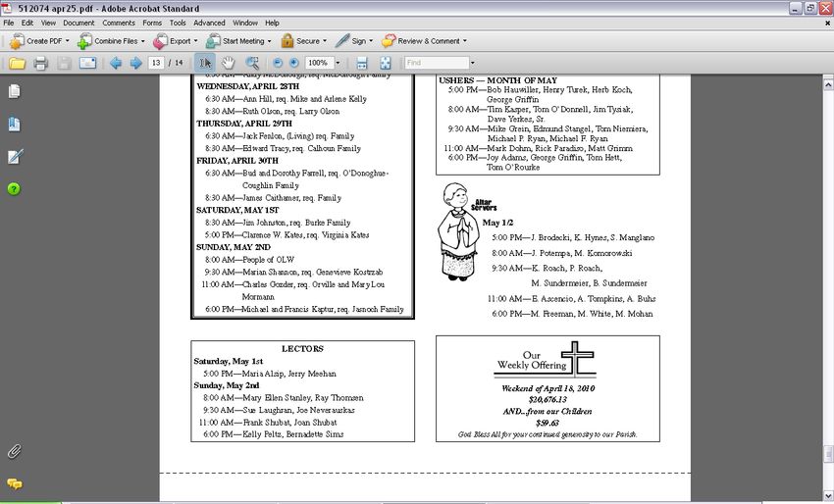Open the Tools menu

pyautogui.click(x=178, y=23)
